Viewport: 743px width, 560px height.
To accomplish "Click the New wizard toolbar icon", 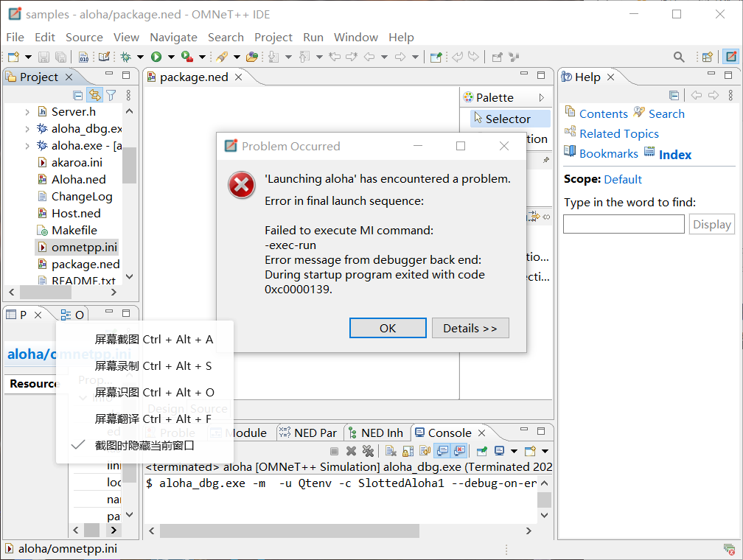I will pos(14,57).
